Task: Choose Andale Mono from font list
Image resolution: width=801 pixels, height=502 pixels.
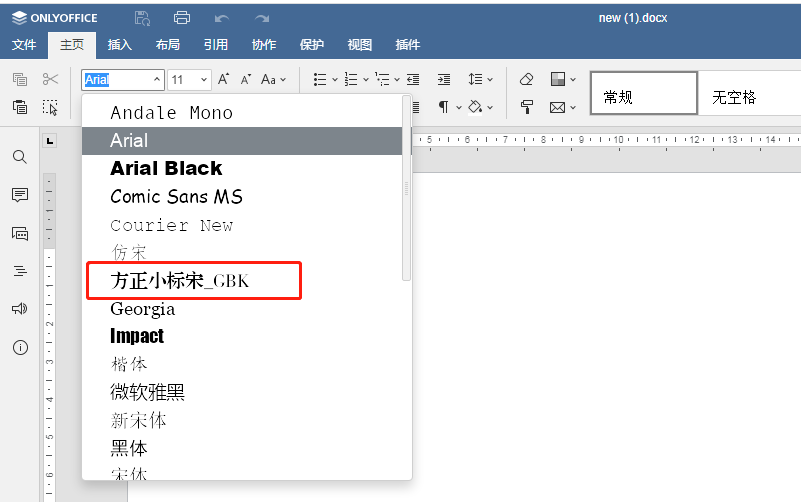Action: coord(242,113)
